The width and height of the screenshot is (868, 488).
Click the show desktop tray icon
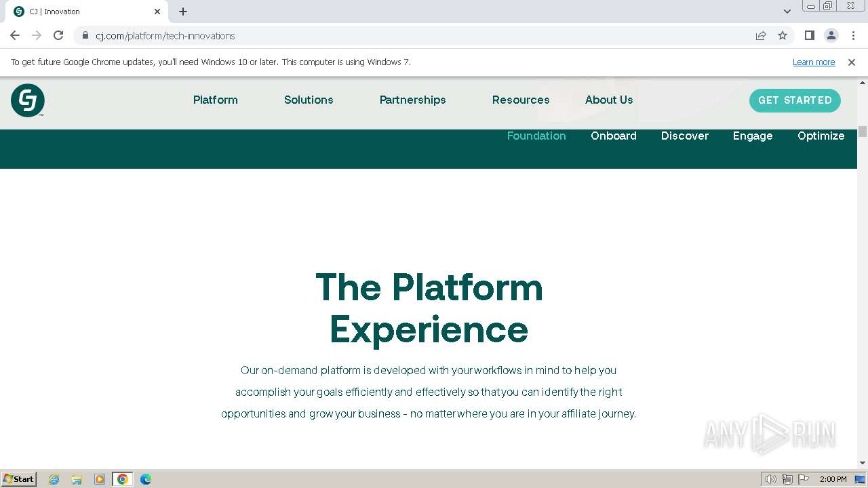click(x=860, y=479)
